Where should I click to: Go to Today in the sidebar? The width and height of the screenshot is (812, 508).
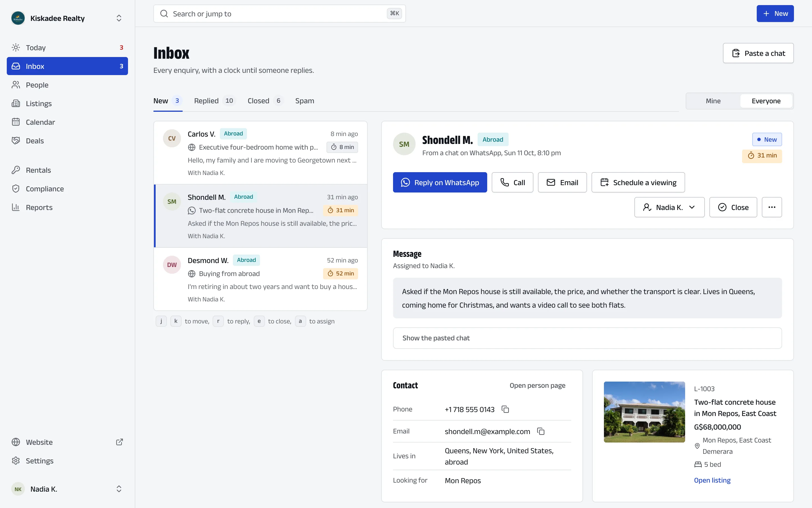pos(67,47)
